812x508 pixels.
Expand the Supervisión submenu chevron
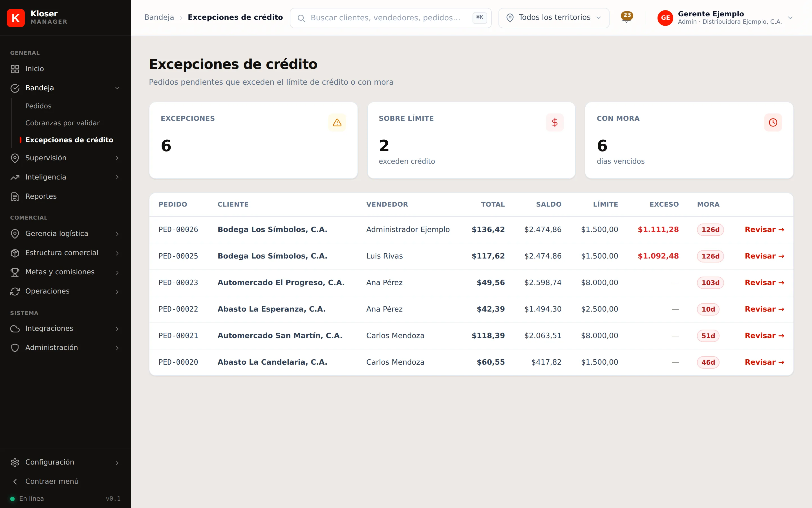point(117,158)
